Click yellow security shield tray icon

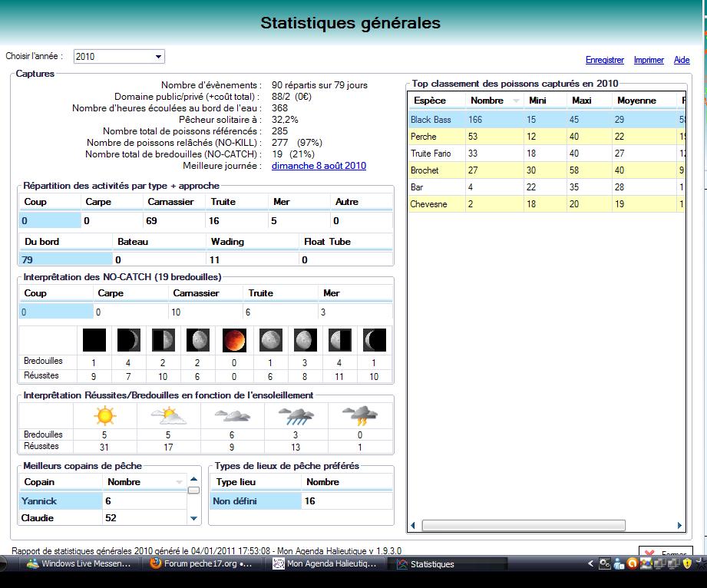(x=687, y=563)
